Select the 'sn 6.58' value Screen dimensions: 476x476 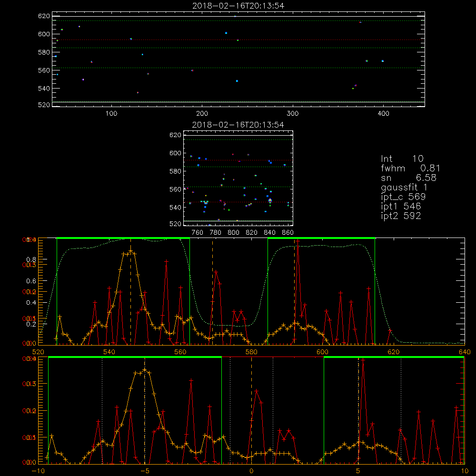click(x=408, y=178)
